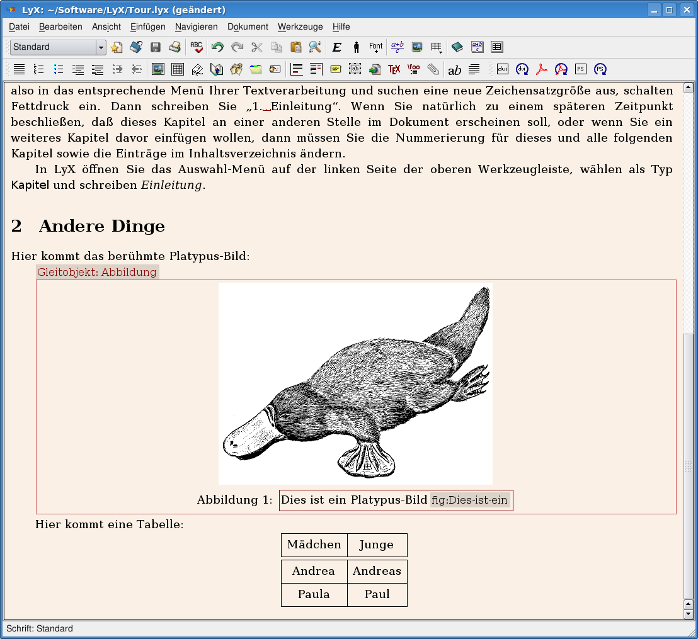
Task: Click the 'Mädchen' table cell
Action: [314, 545]
